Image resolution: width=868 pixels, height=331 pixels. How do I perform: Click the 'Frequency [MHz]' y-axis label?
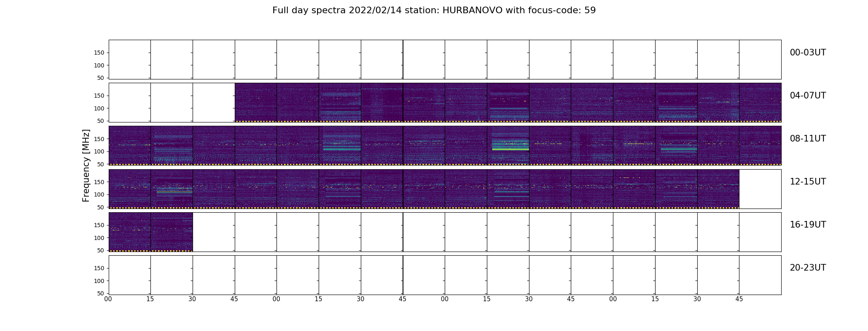[x=86, y=165]
